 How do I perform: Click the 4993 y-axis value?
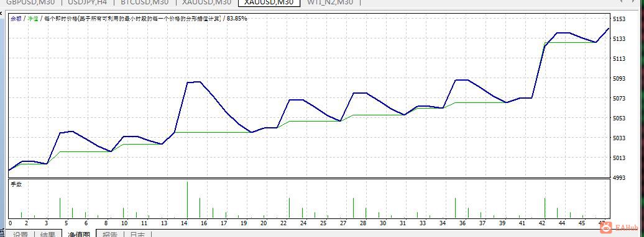tap(619, 177)
